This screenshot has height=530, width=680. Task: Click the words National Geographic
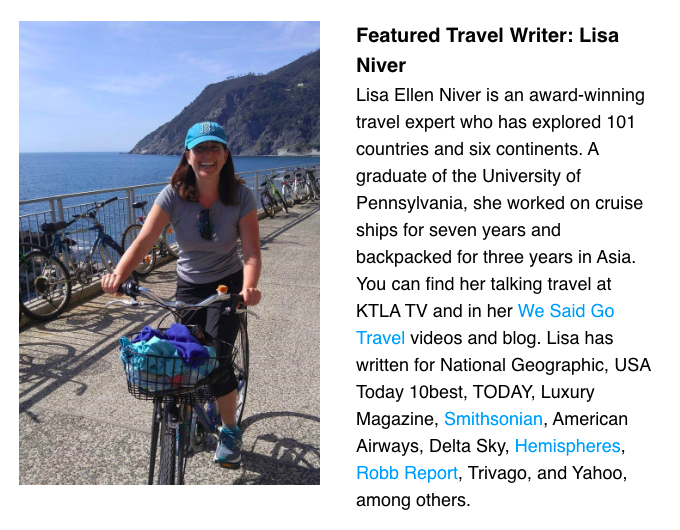click(522, 365)
